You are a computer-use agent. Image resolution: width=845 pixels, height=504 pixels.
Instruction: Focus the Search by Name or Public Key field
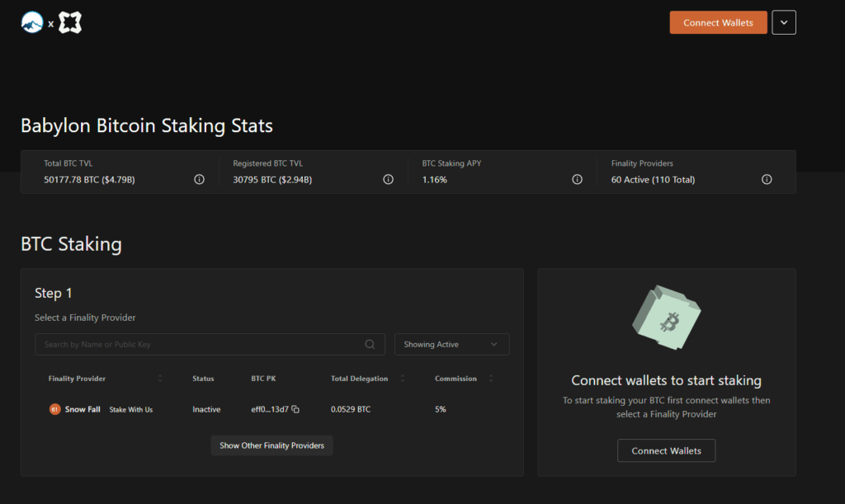[x=210, y=344]
